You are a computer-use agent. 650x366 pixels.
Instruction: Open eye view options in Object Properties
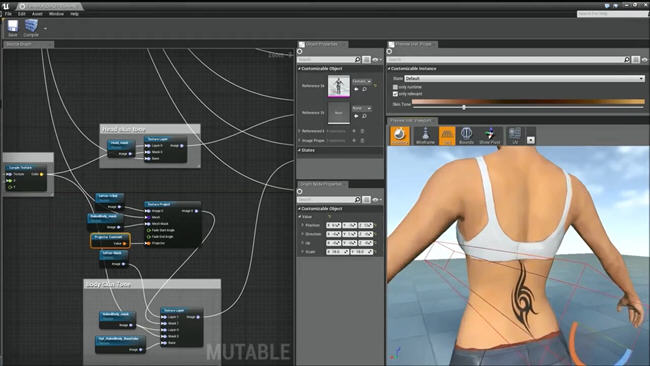pos(376,60)
